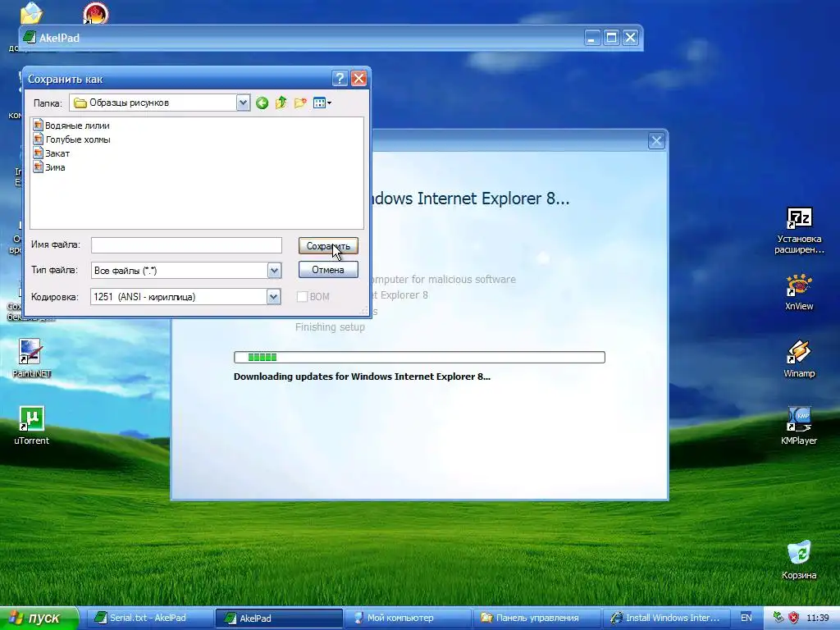Switch to Мой компьютер in the taskbar

point(407,618)
